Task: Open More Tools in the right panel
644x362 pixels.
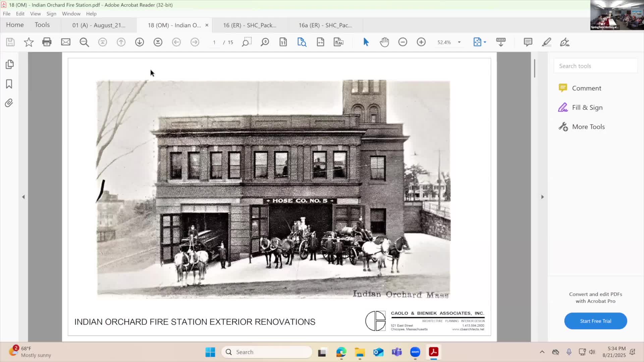Action: (588, 127)
